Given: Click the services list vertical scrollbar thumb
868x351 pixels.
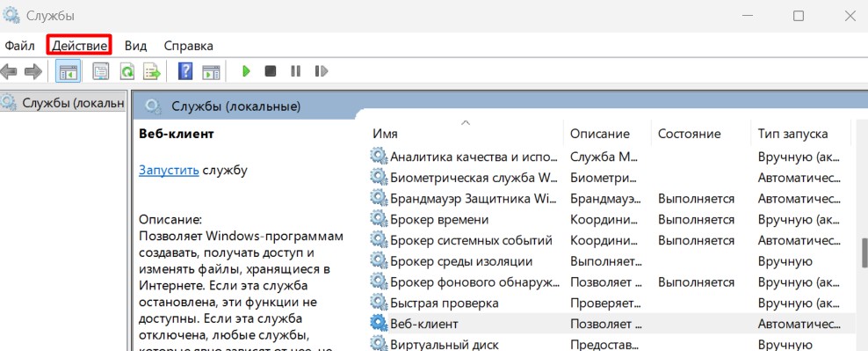Looking at the screenshot, I should coord(864,252).
